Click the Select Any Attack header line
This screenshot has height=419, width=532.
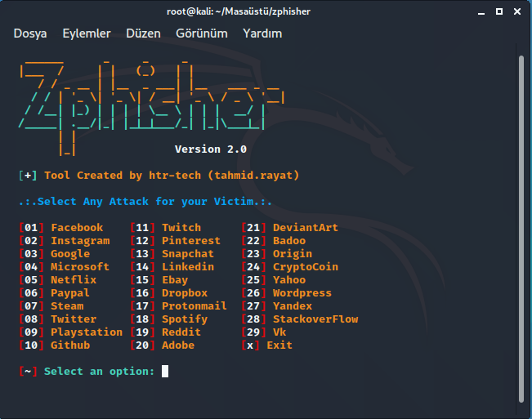[145, 202]
